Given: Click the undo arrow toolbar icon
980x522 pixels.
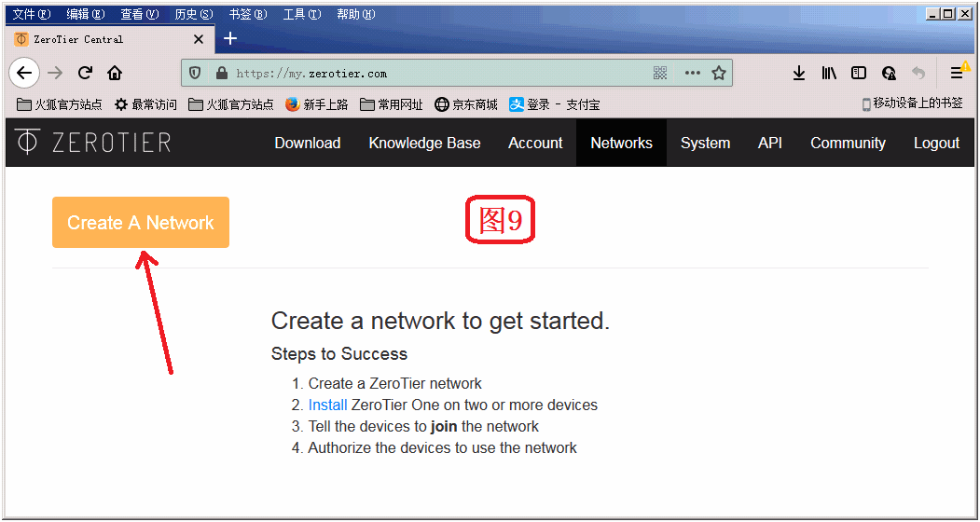Looking at the screenshot, I should [x=918, y=73].
